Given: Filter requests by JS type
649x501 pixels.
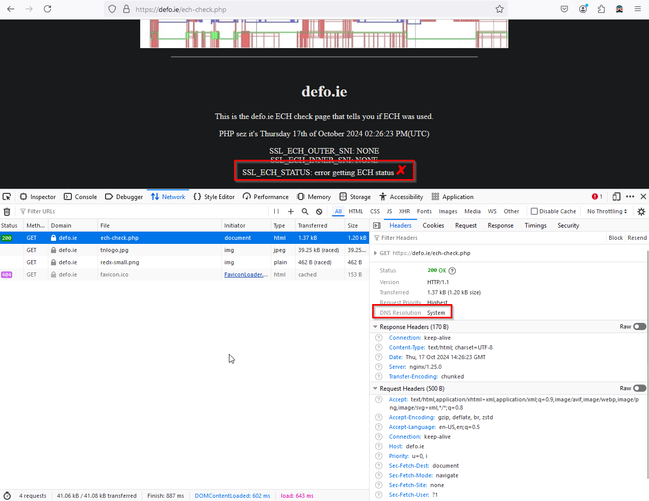Looking at the screenshot, I should click(389, 212).
